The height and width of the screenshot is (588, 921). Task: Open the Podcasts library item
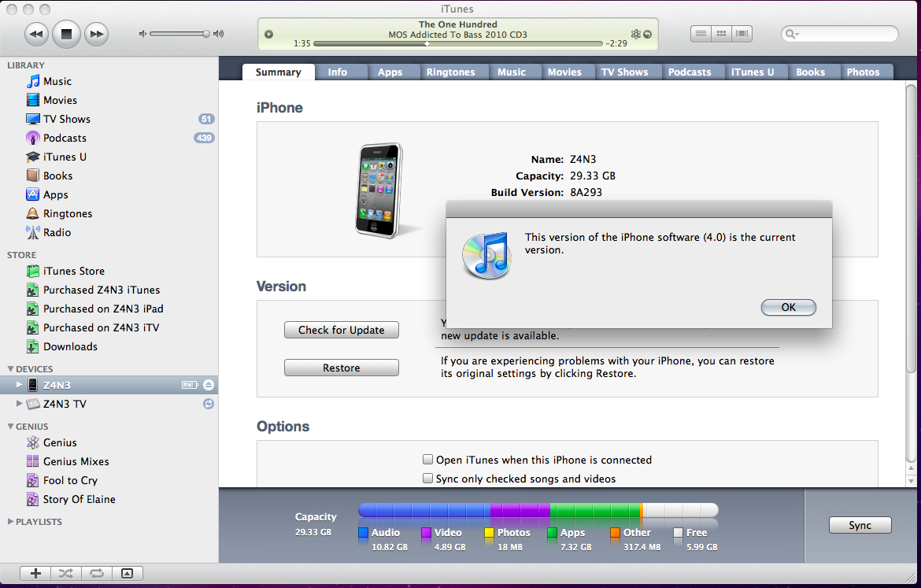point(64,138)
